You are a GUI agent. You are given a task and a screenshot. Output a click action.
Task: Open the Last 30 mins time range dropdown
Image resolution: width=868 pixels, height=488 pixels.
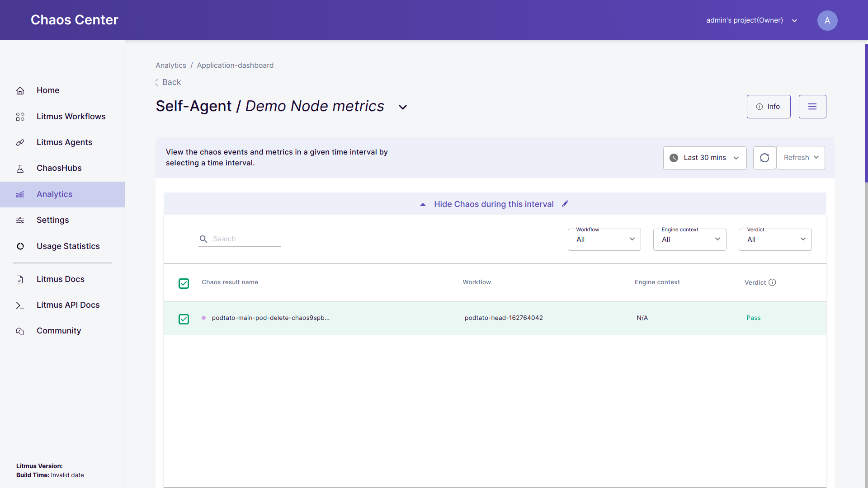704,158
